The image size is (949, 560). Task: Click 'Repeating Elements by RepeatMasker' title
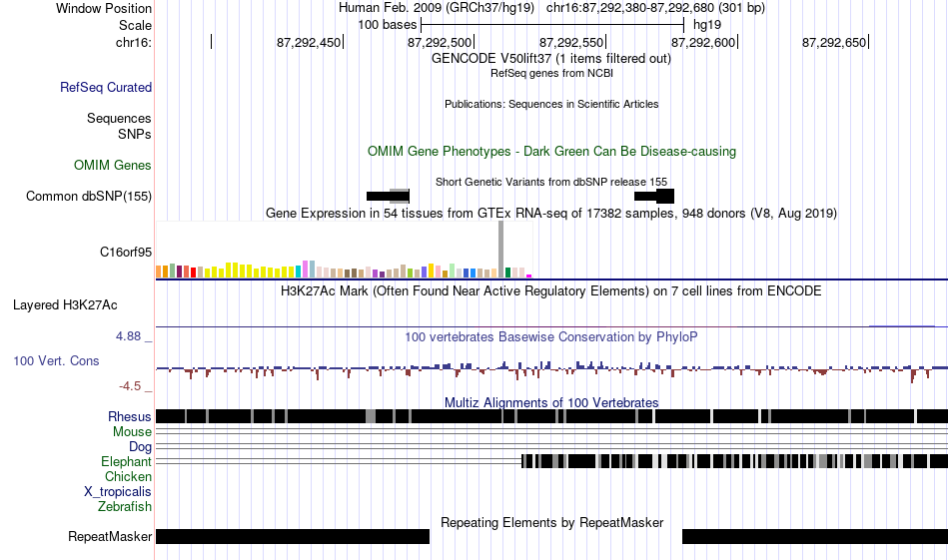point(552,522)
